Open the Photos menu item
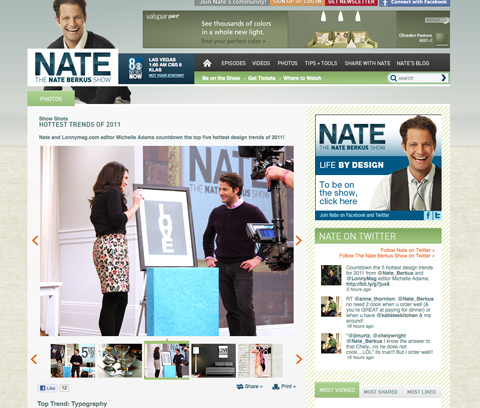This screenshot has height=408, width=480. 287,63
